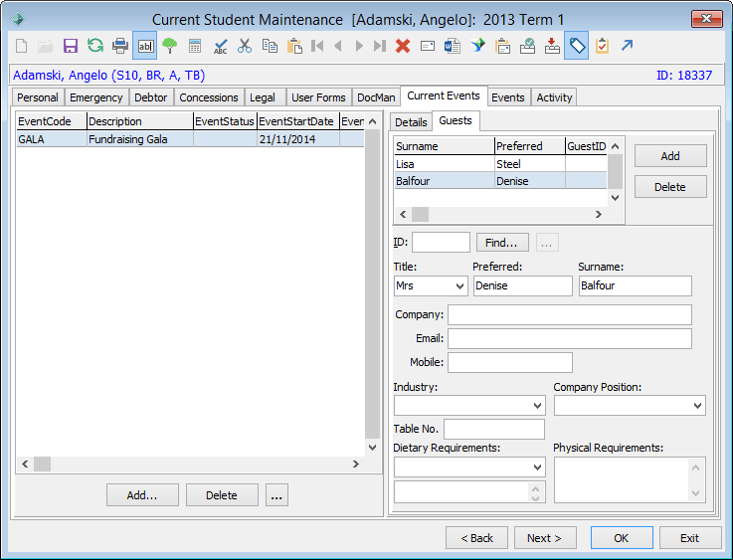Click the purple Save disk icon
This screenshot has height=560, width=733.
click(x=71, y=46)
